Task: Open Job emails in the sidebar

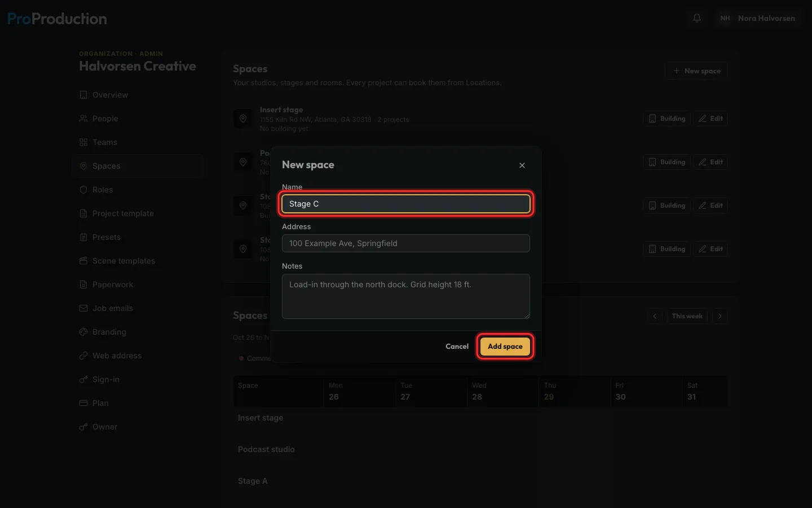Action: pyautogui.click(x=138, y=308)
